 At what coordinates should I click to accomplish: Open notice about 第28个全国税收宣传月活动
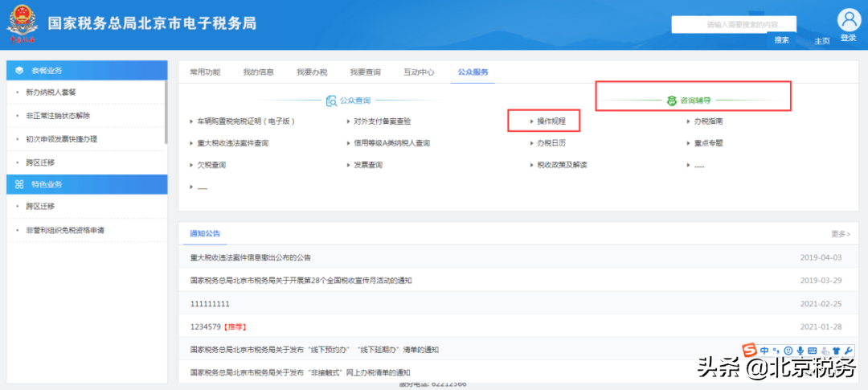(301, 281)
